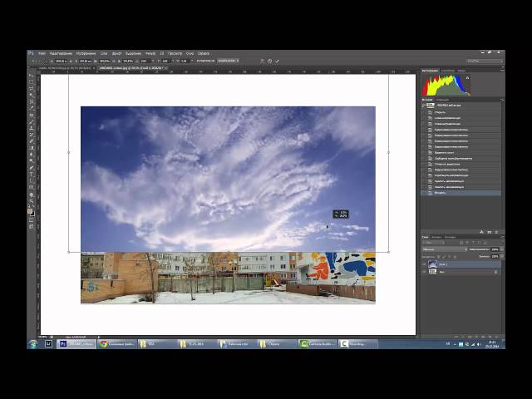Select the Свободное трансформирование history state
Image resolution: width=532 pixels, height=399 pixels.
[461, 158]
